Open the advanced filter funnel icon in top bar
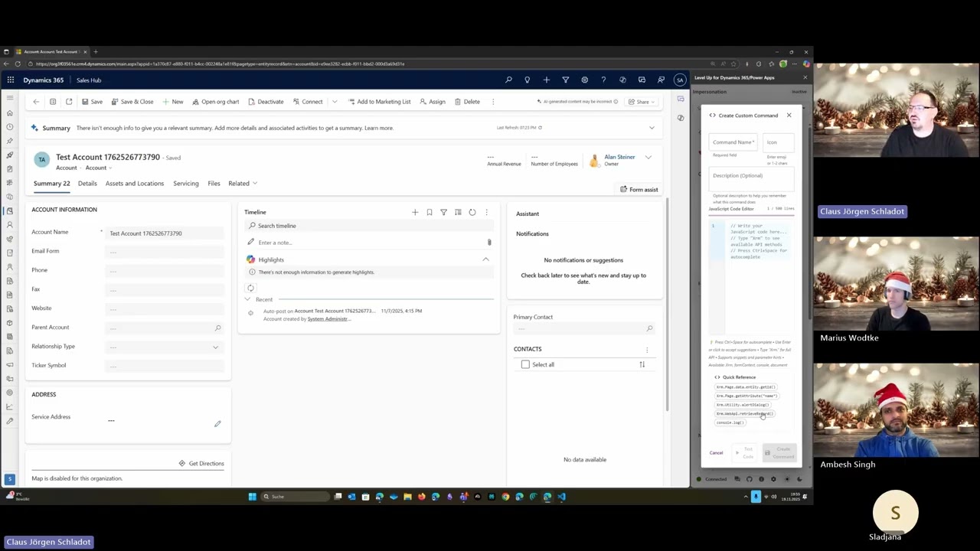Viewport: 980px width, 551px height. pyautogui.click(x=565, y=80)
